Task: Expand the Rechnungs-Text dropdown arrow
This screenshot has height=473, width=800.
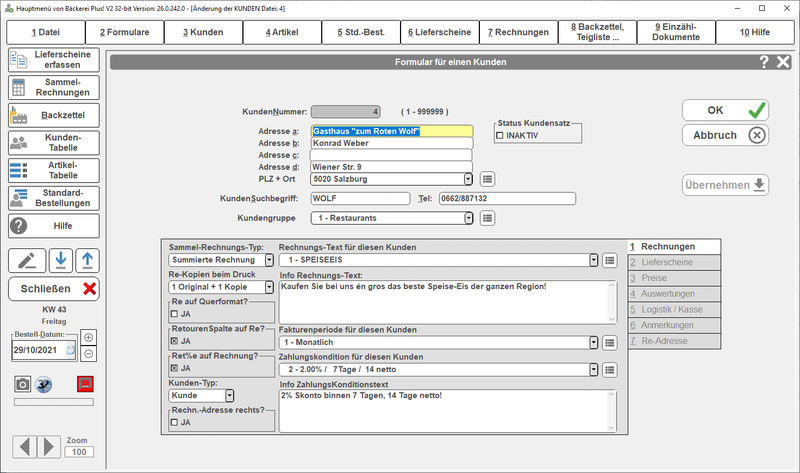Action: click(x=593, y=260)
